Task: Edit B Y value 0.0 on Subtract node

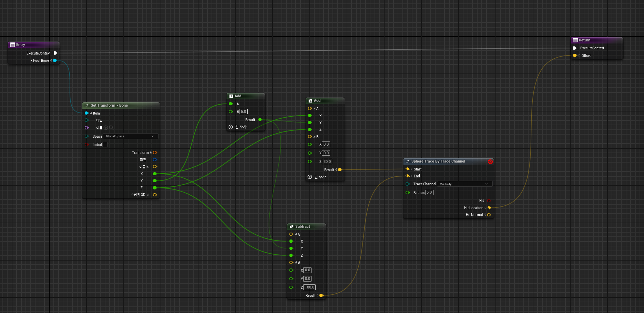Action: (x=307, y=279)
